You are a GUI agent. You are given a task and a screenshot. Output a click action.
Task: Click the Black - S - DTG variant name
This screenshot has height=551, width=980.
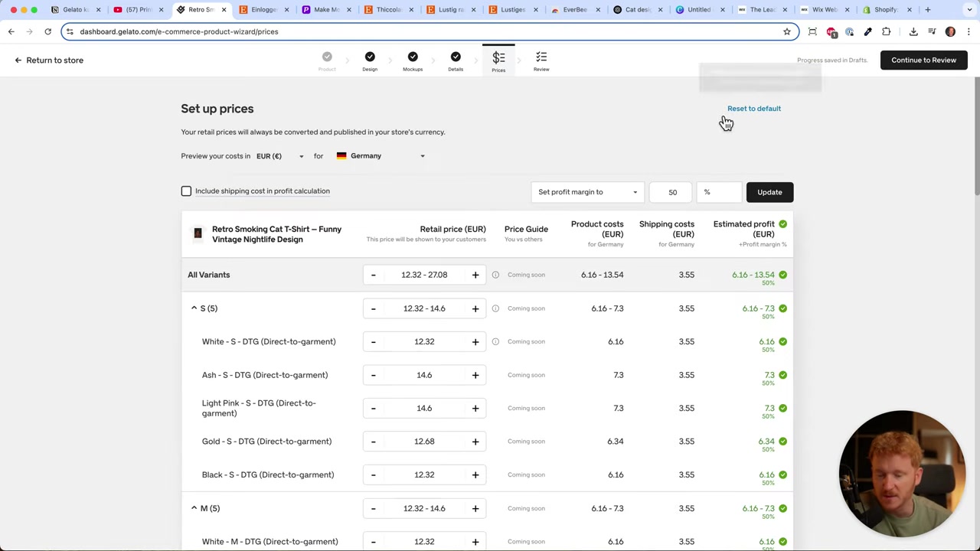[268, 474]
